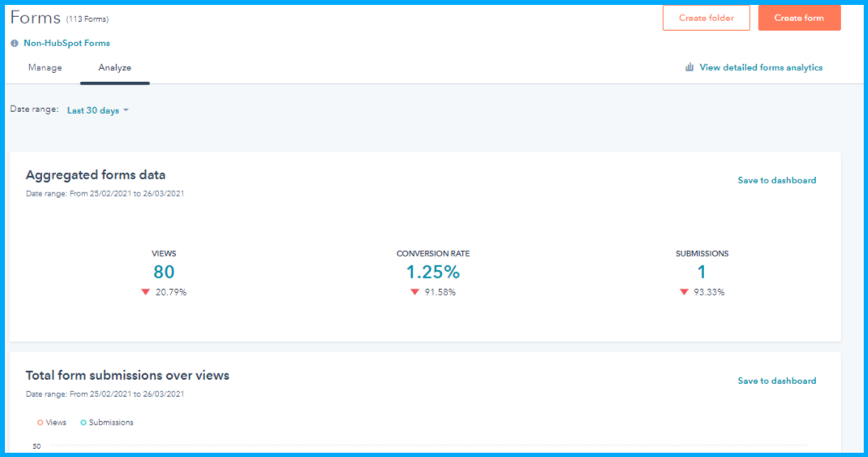Click info icon beside Non-HubSpot Forms

(x=15, y=43)
